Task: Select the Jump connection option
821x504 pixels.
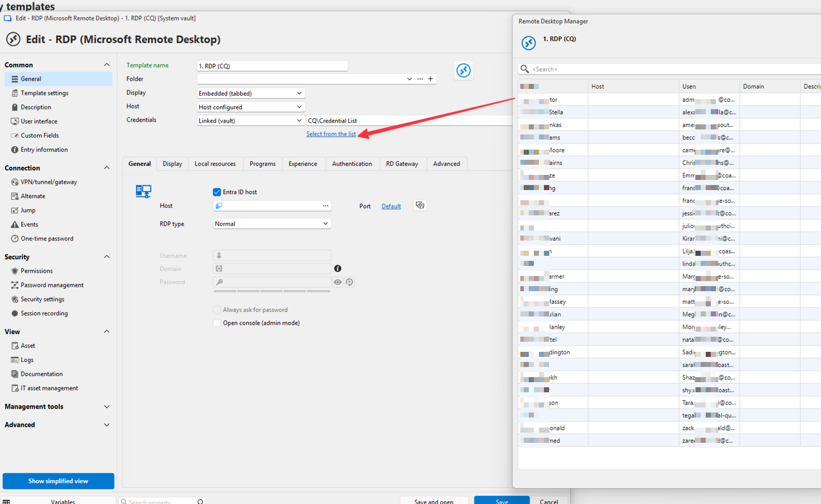Action: (x=28, y=210)
